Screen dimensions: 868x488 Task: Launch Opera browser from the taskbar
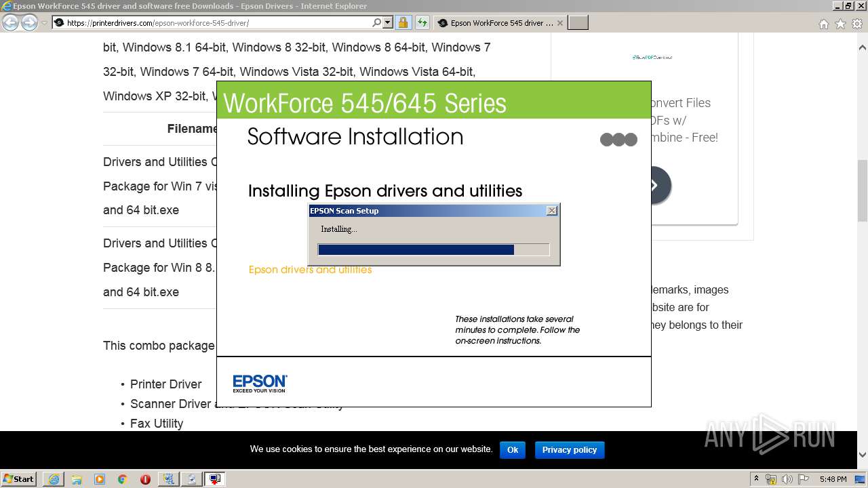(146, 479)
